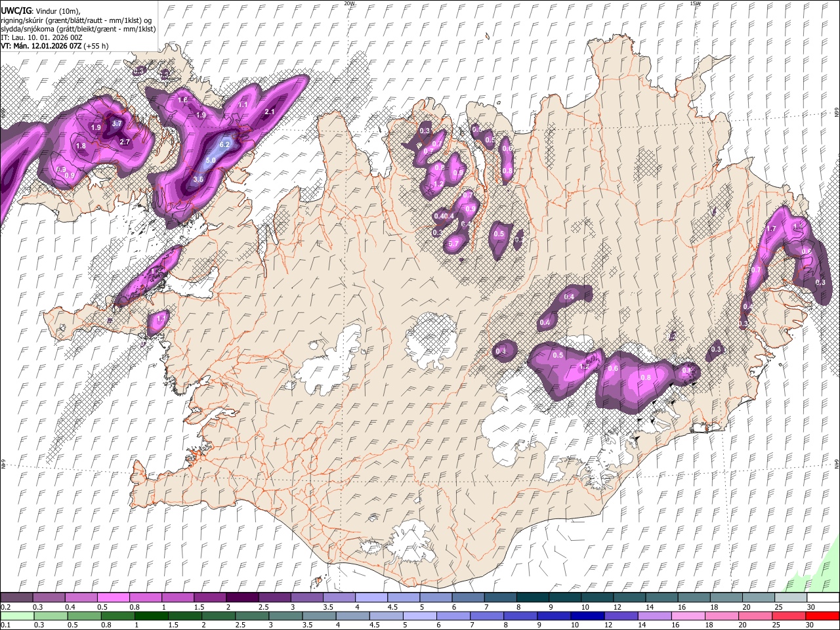Click the light pink 16–18 swatch, lower legend

(x=688, y=616)
